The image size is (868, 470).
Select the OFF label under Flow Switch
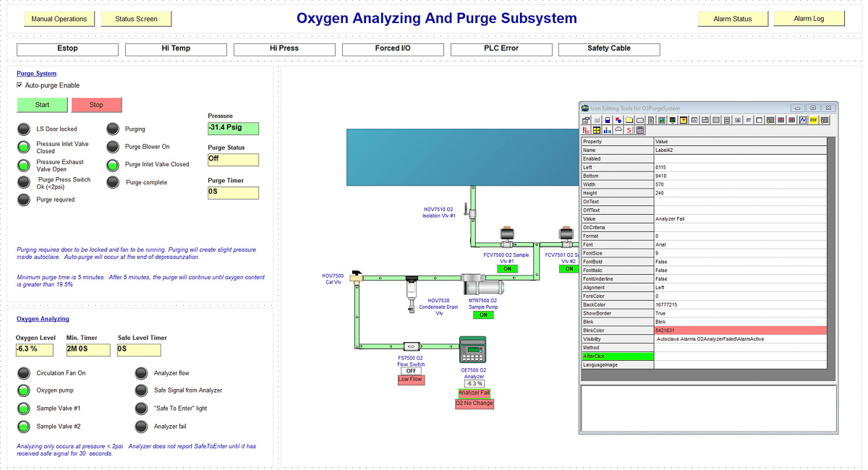pos(411,371)
